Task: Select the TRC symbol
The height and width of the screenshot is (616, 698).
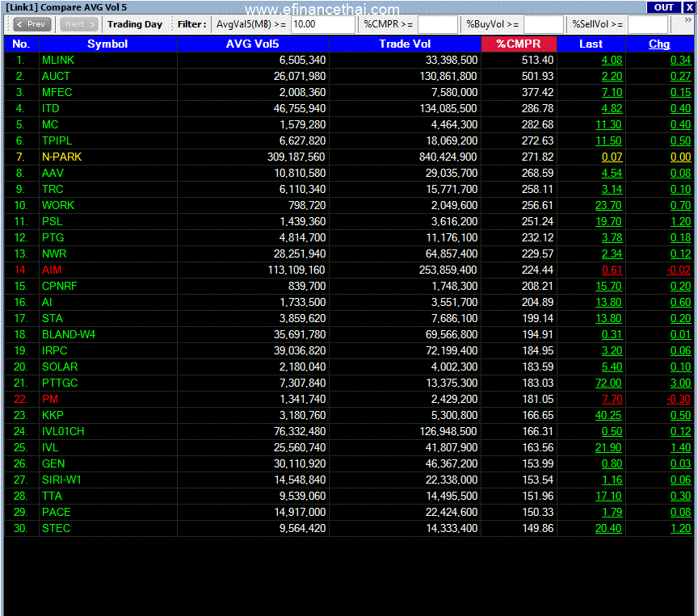Action: (x=53, y=189)
